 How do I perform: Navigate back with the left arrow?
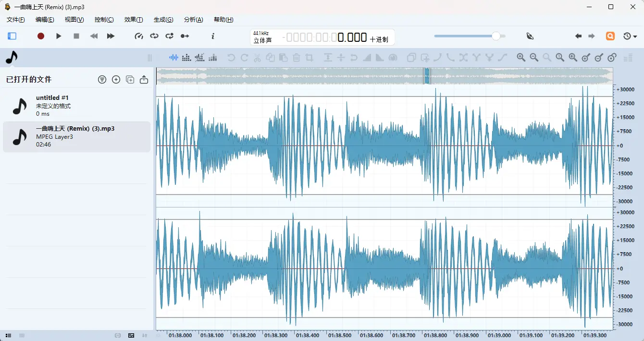[579, 36]
